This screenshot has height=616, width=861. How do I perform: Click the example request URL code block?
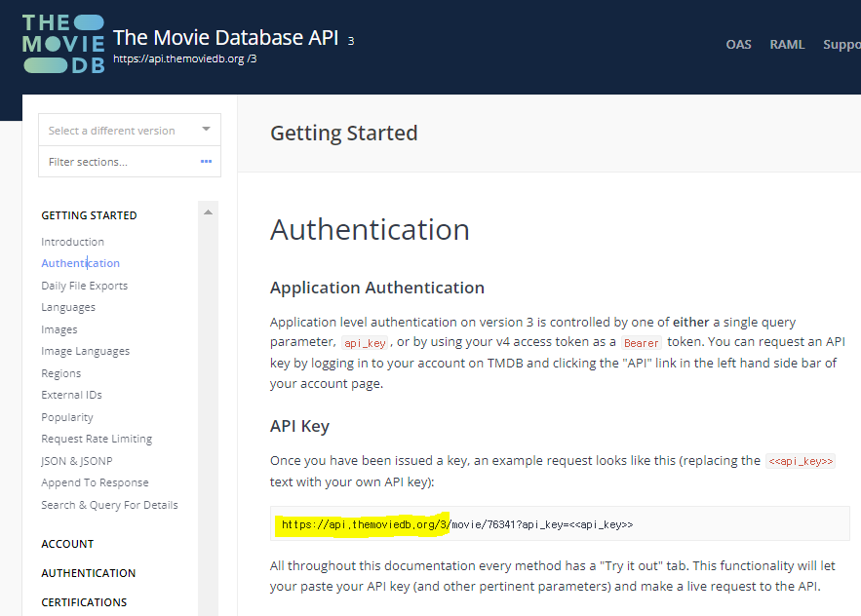(560, 523)
